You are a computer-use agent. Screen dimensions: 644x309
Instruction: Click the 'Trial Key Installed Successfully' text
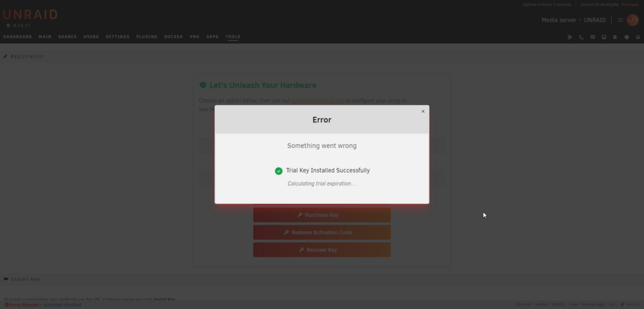click(328, 171)
